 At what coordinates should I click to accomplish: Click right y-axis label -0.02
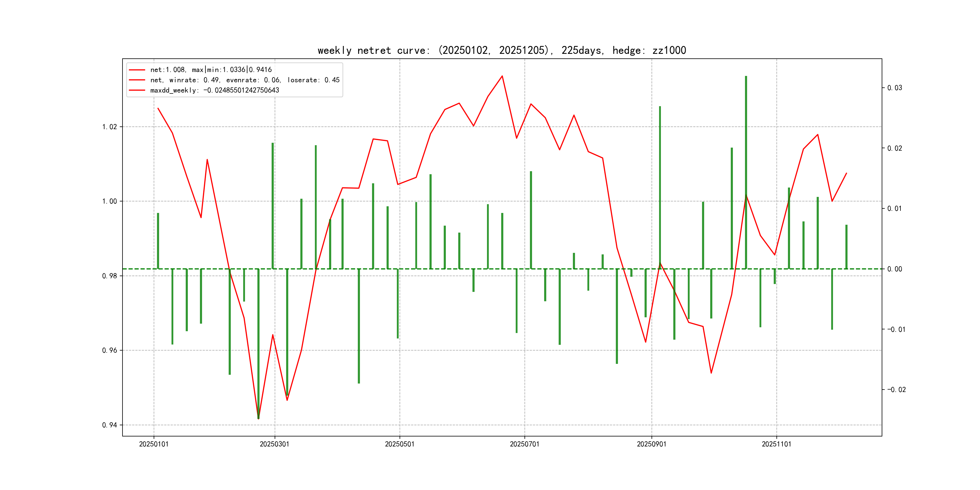pos(896,390)
